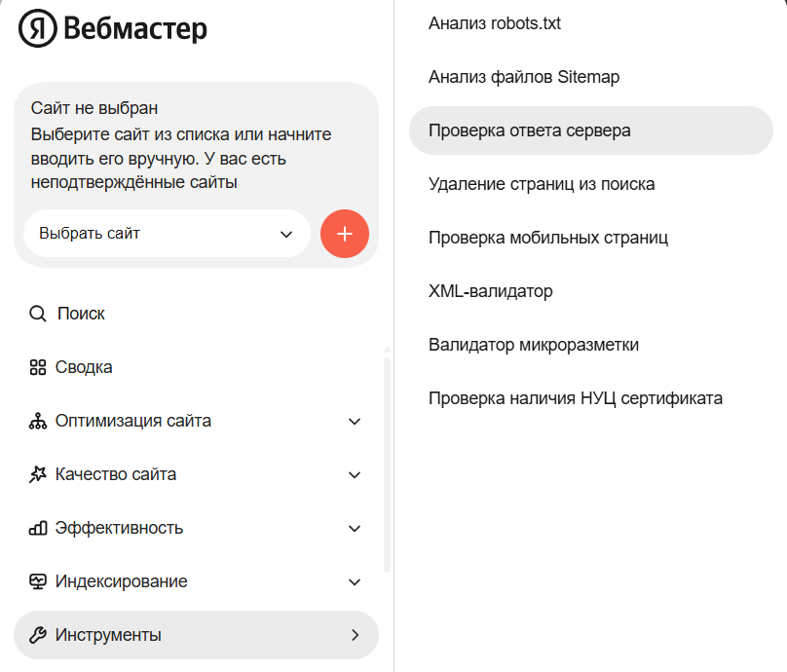Click the sidebar vertical scrollbar
The width and height of the screenshot is (787, 672).
coord(387,465)
